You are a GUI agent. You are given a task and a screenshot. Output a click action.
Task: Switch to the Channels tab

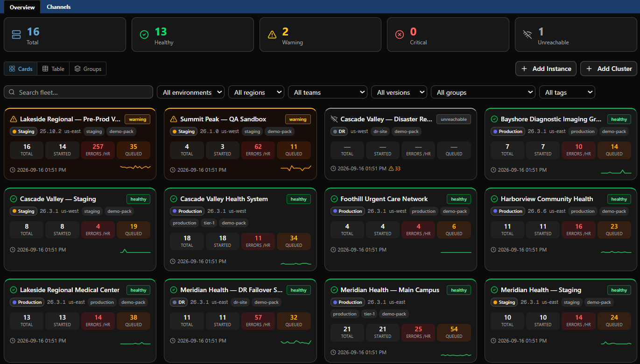tap(59, 7)
